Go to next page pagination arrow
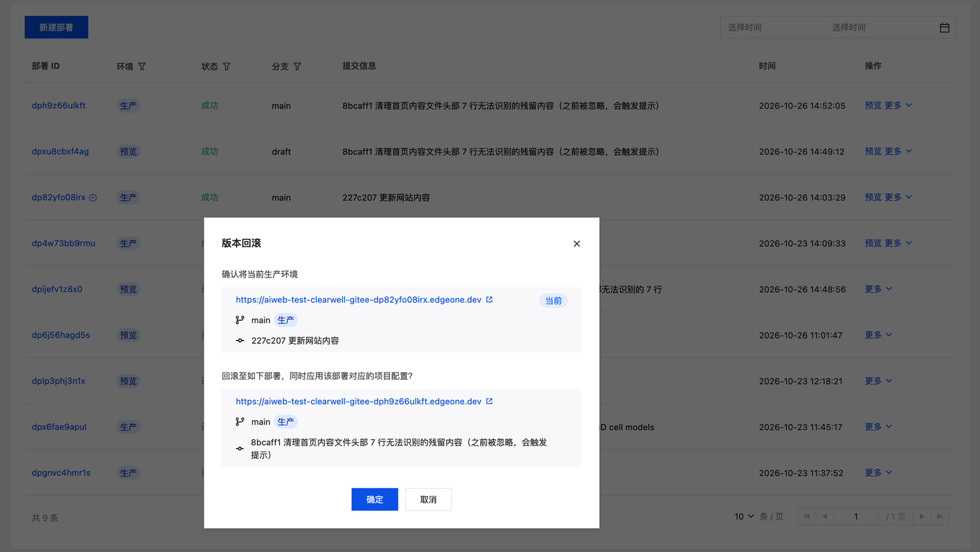Image resolution: width=980 pixels, height=552 pixels. [922, 516]
